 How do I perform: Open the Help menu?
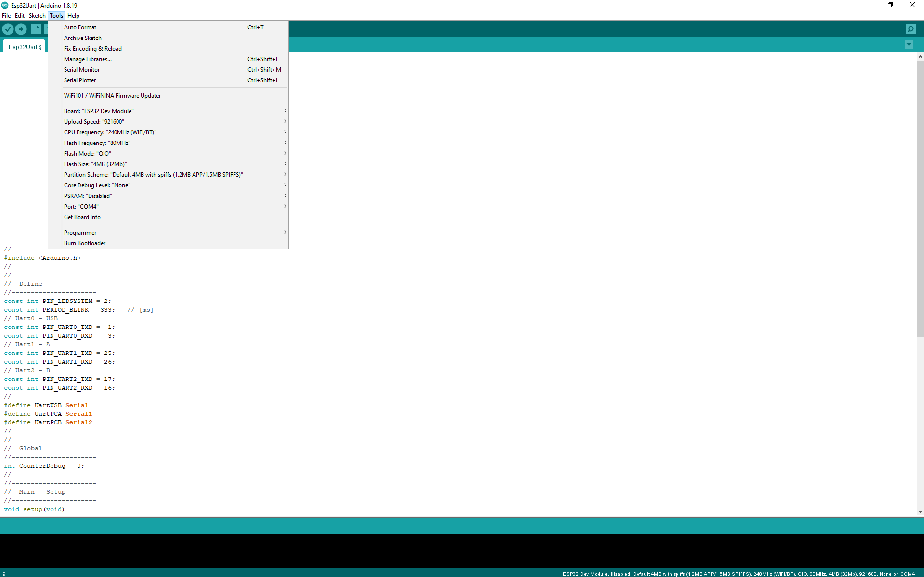(74, 16)
